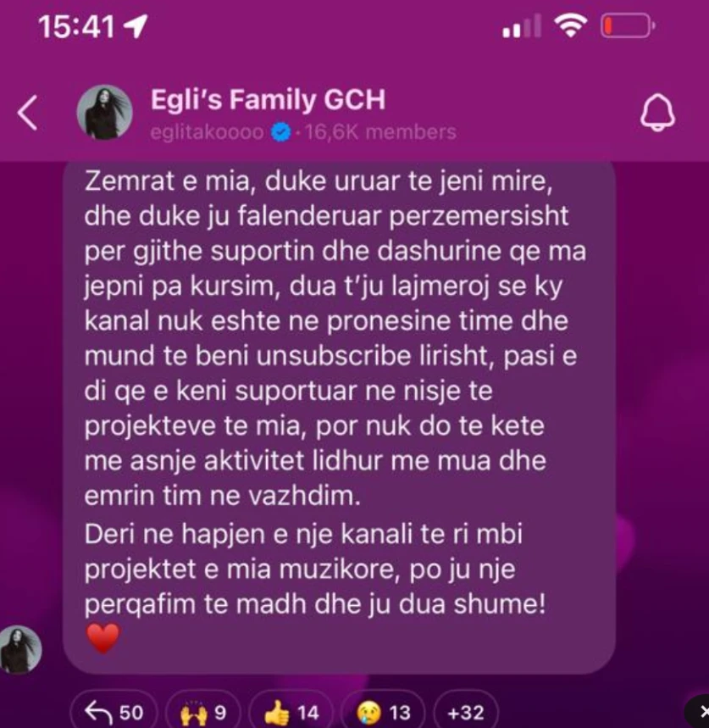This screenshot has height=728, width=709.
Task: Tap the Wi-Fi icon in status bar
Action: pos(571,25)
